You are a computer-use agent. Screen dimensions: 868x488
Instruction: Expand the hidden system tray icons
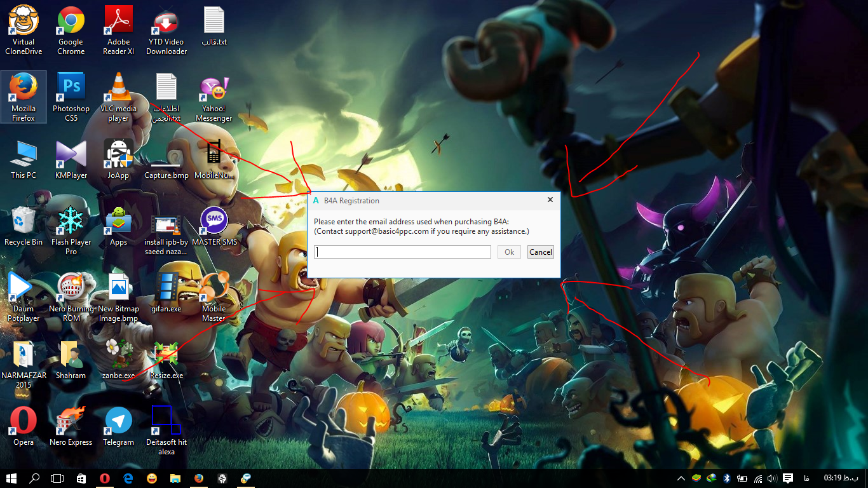pyautogui.click(x=681, y=478)
